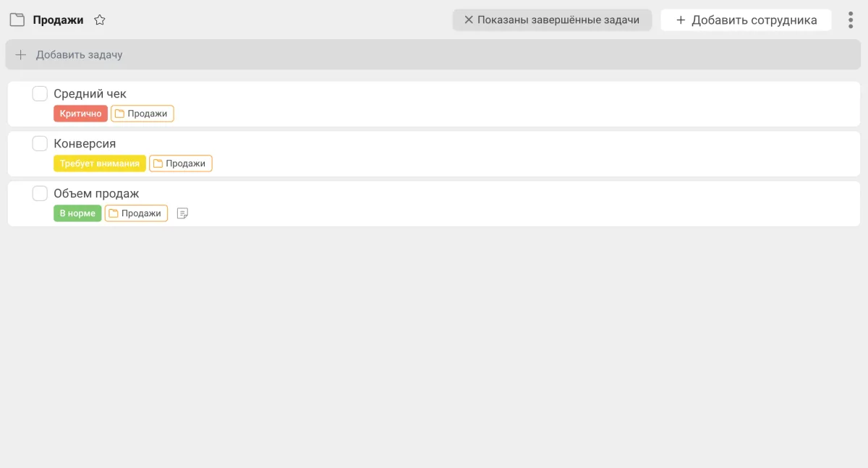
Task: Open the Средний чек task title
Action: coord(90,94)
